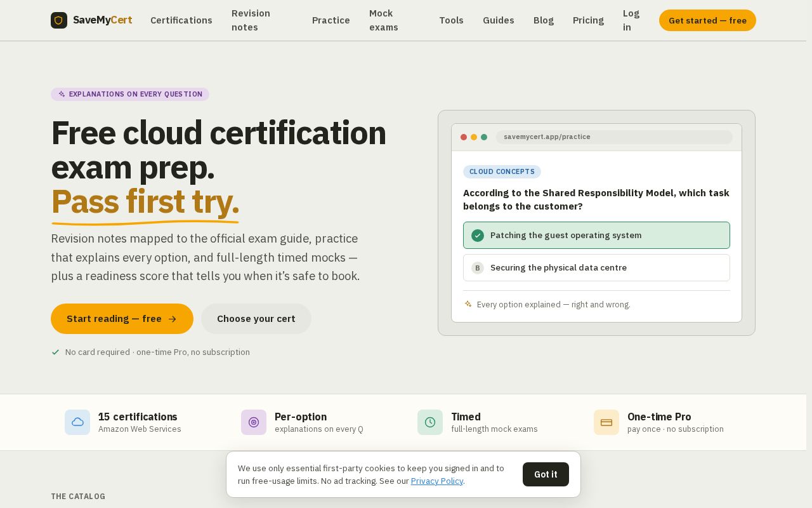Select answer Securing the physical data centre
Image resolution: width=812 pixels, height=508 pixels.
pyautogui.click(x=596, y=268)
